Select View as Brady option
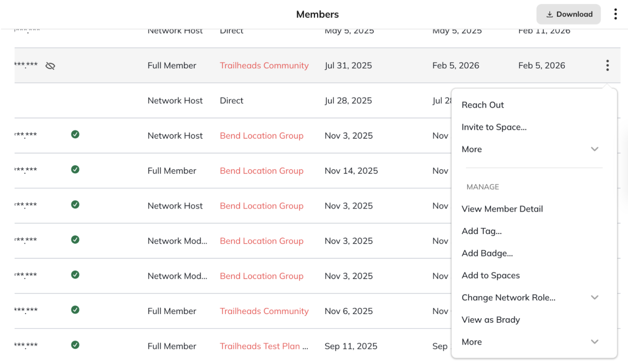This screenshot has height=364, width=628. [490, 320]
